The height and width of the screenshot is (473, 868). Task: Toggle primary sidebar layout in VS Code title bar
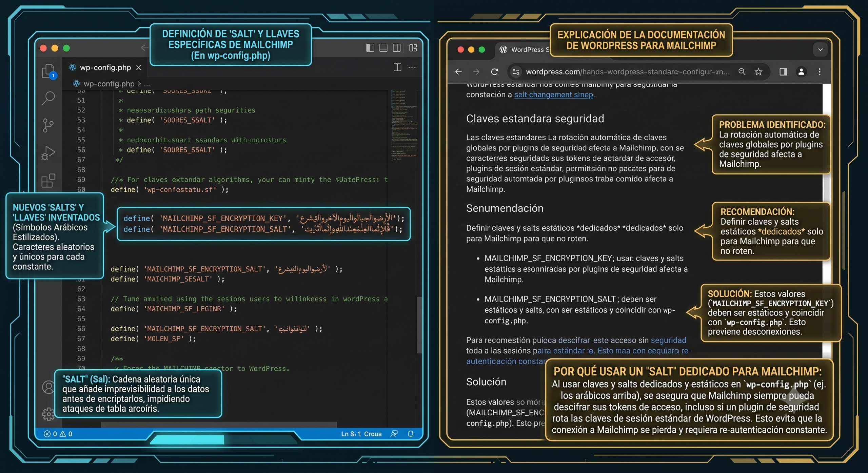click(x=370, y=48)
